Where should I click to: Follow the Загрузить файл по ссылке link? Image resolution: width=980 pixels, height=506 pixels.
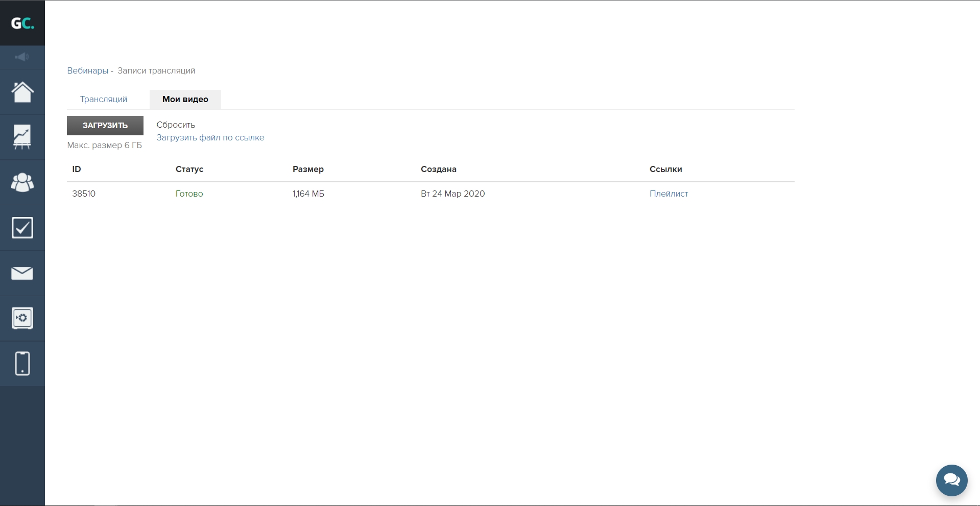[210, 137]
